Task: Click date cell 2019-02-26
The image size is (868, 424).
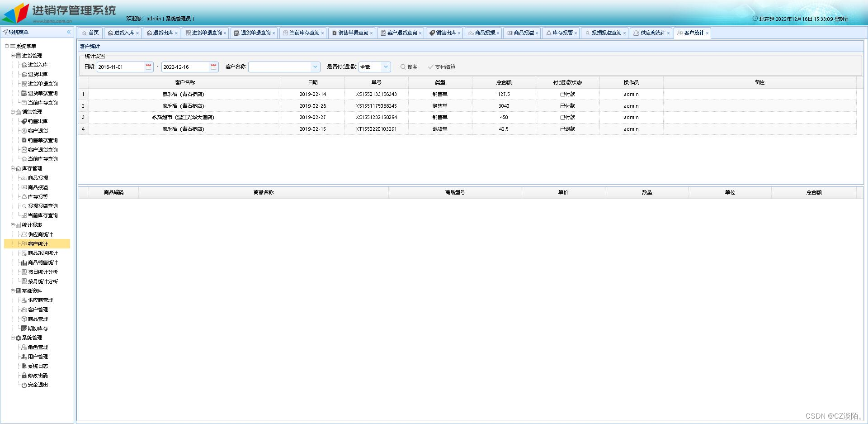Action: (313, 106)
